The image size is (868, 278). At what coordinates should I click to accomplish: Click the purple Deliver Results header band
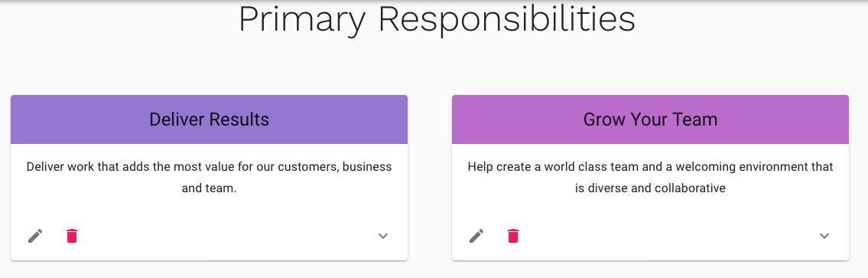[210, 119]
